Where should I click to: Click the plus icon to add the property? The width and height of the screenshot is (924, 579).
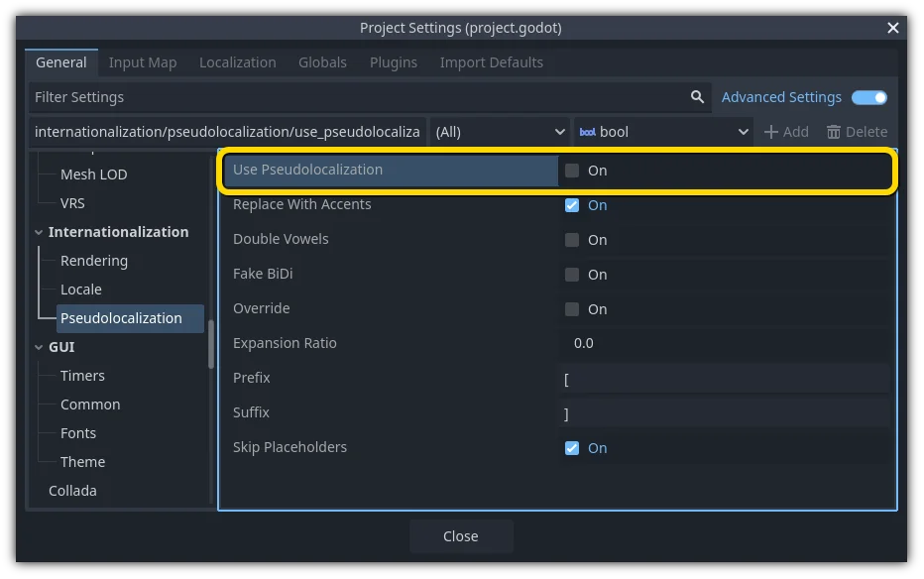[770, 131]
